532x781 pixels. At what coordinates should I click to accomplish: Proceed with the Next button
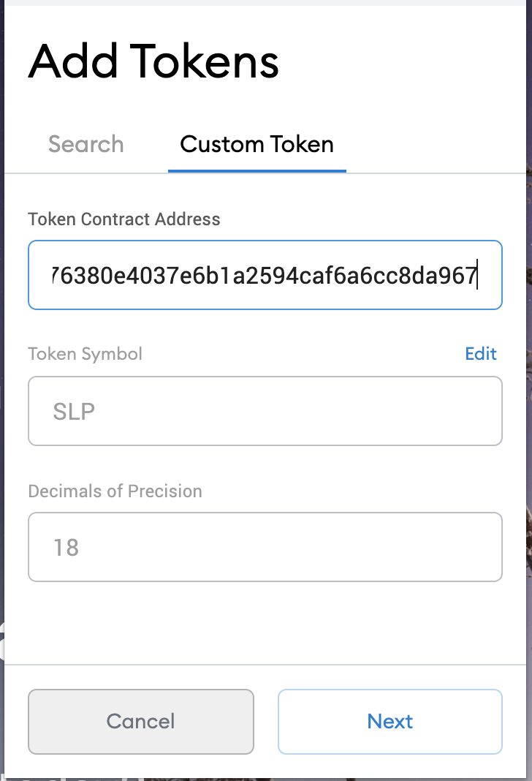390,721
